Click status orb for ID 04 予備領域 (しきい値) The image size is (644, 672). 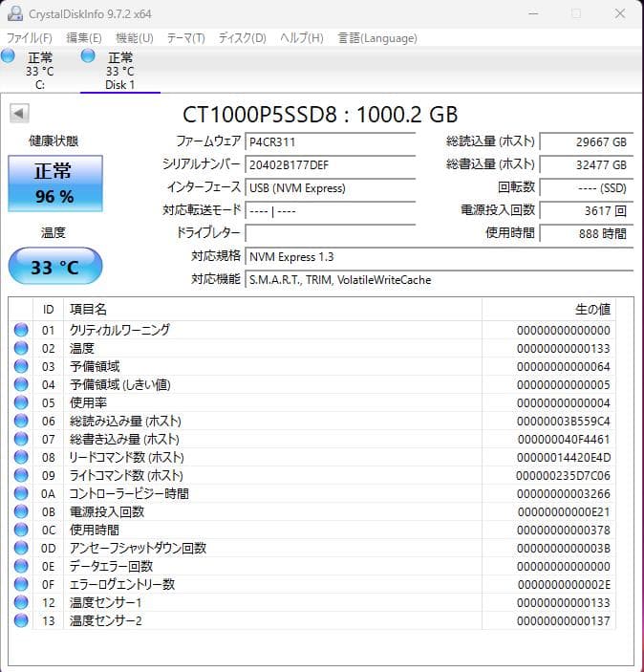pos(21,384)
